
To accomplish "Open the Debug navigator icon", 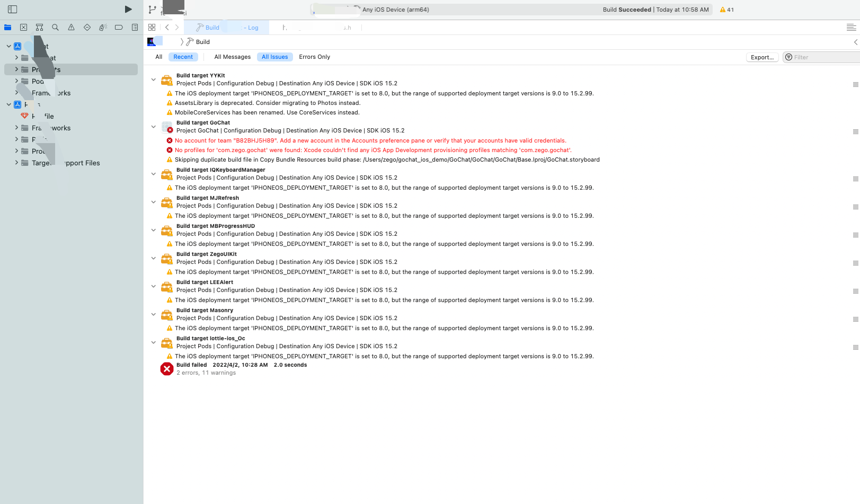I will (x=103, y=27).
